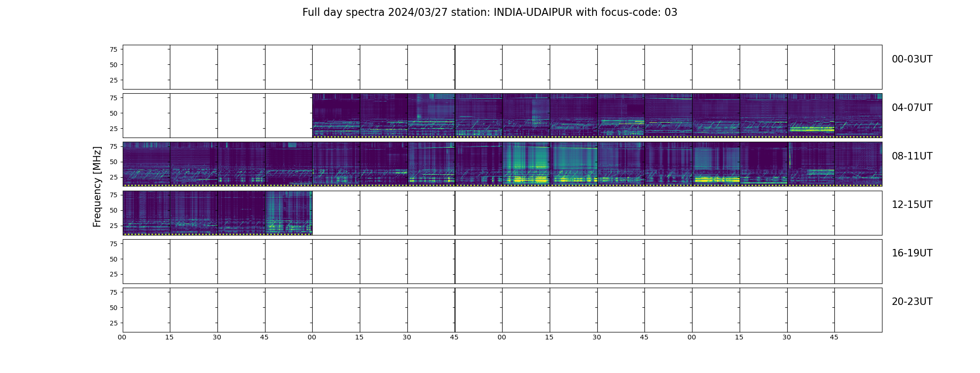
Task: Select the 00-03UT row label
Action: (x=912, y=59)
